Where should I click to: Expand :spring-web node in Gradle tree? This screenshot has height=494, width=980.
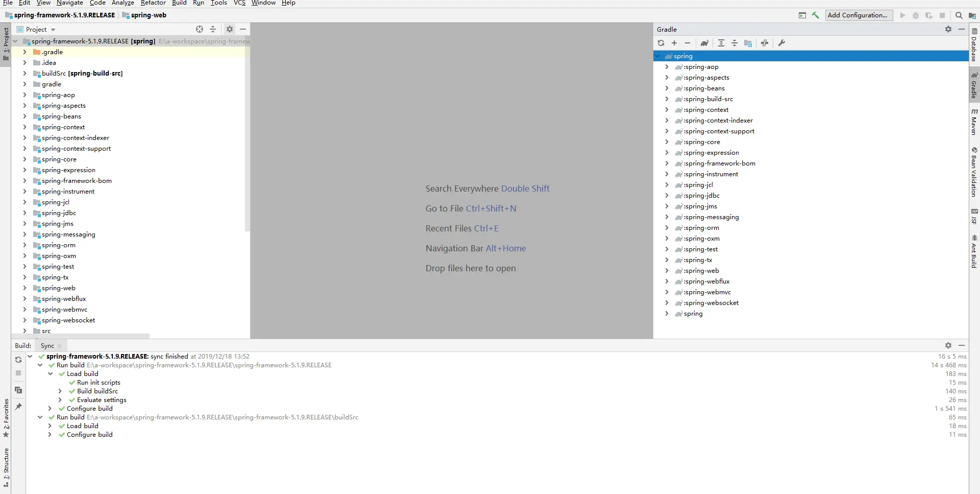click(667, 271)
